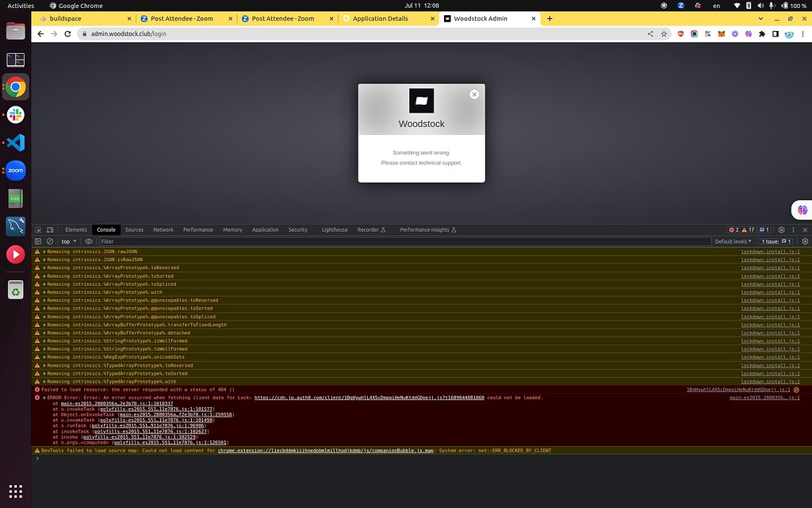The width and height of the screenshot is (812, 508).
Task: Toggle the console sidebar panel
Action: click(38, 241)
